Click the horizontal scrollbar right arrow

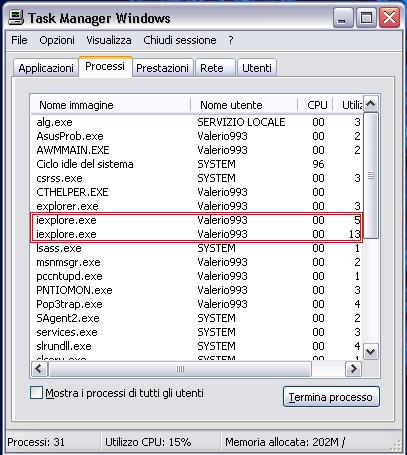point(353,369)
